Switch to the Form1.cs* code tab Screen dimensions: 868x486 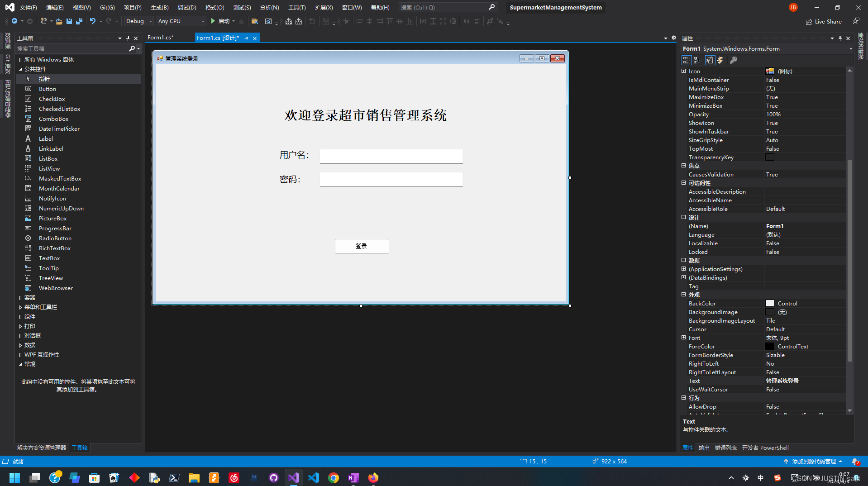coord(161,38)
